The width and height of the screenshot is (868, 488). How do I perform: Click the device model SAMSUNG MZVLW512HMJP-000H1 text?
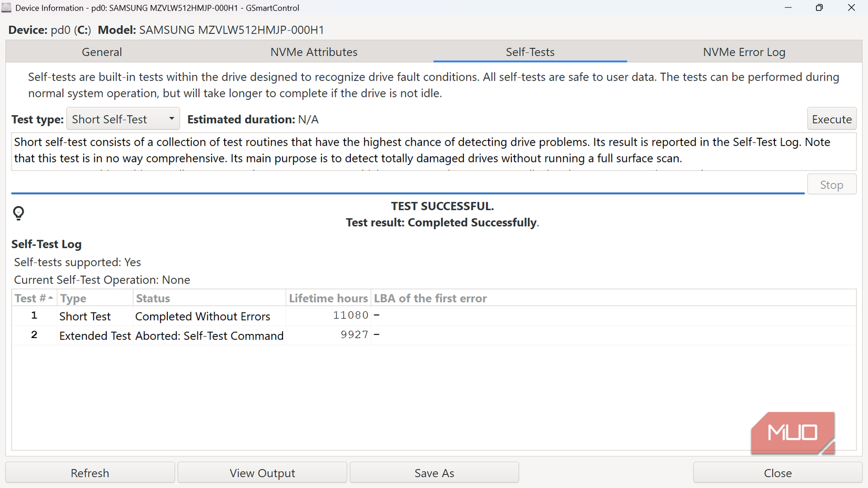231,30
